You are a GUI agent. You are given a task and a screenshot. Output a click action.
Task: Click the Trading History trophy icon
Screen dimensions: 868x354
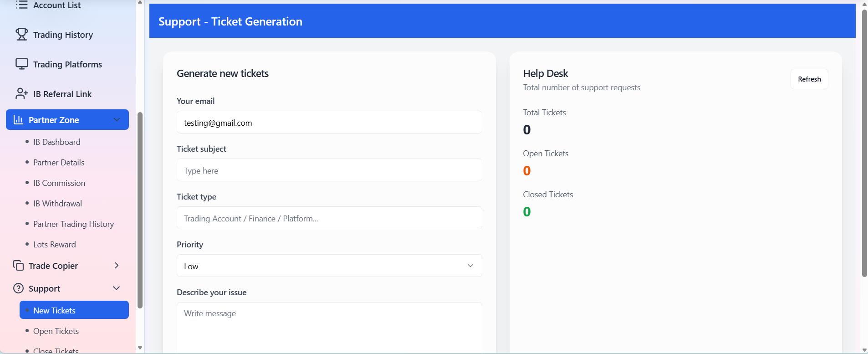click(x=21, y=35)
